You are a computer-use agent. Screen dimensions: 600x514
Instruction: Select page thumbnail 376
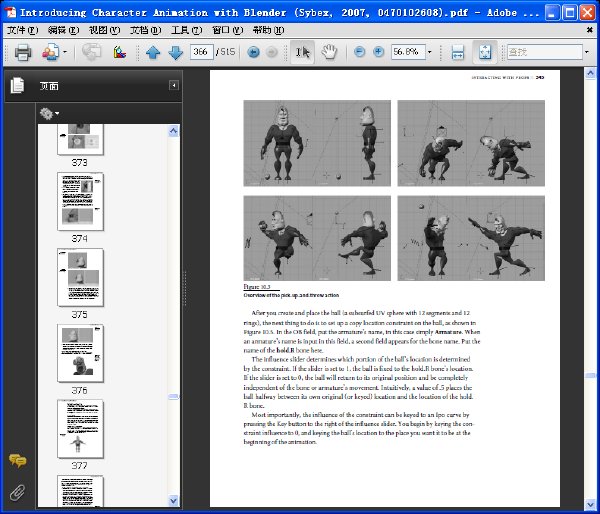[x=80, y=353]
